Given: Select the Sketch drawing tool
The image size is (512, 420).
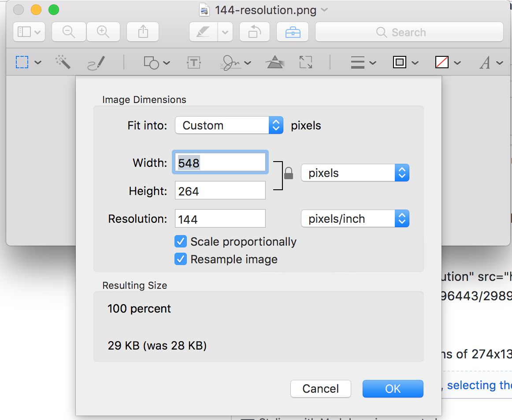Looking at the screenshot, I should pyautogui.click(x=96, y=63).
